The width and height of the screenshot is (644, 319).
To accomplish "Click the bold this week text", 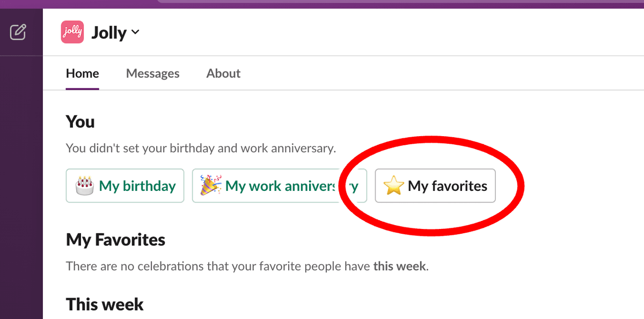I will (399, 266).
